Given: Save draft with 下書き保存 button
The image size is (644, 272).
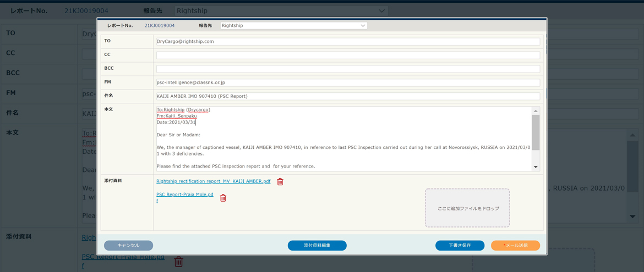Looking at the screenshot, I should (460, 245).
